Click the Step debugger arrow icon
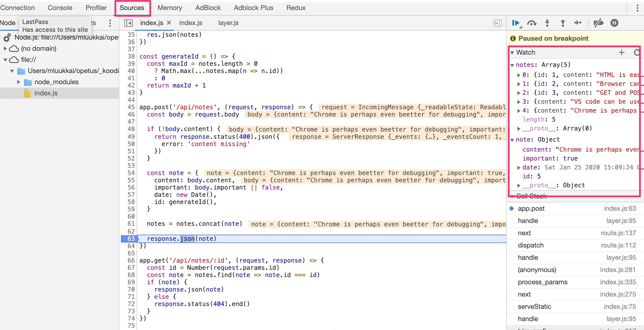 (578, 23)
